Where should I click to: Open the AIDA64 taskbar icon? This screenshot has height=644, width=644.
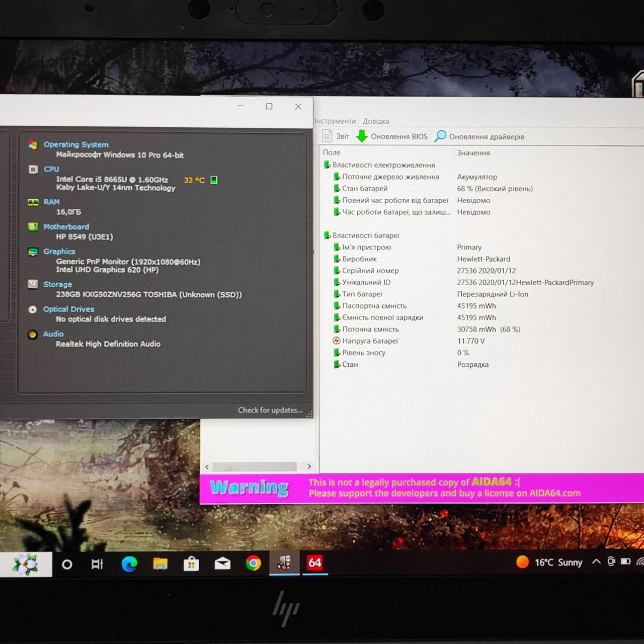[315, 563]
